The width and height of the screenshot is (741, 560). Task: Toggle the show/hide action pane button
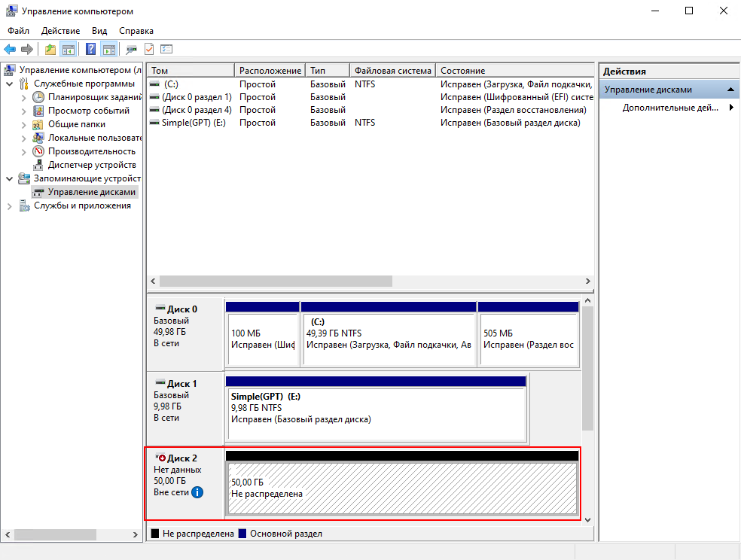click(x=108, y=50)
